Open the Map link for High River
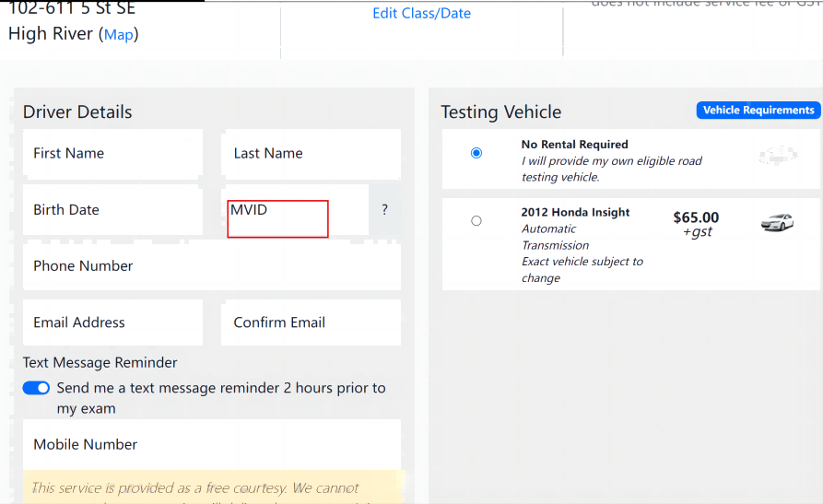Screen dimensions: 823x504 [x=118, y=35]
